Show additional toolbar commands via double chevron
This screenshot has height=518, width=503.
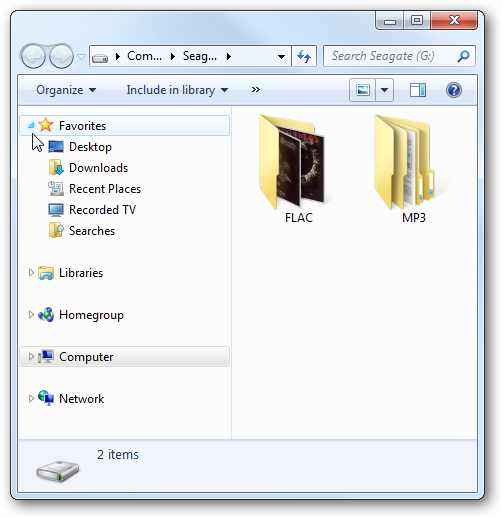click(256, 89)
